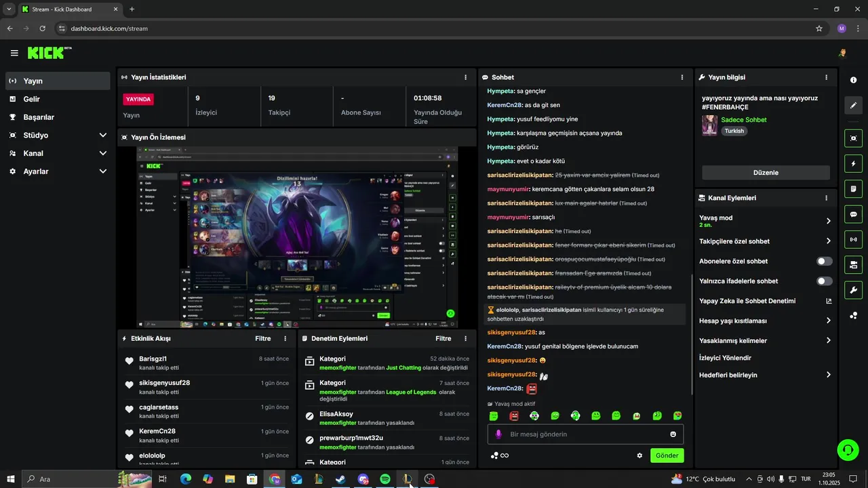The height and width of the screenshot is (488, 868).
Task: Open Windows Start menu
Action: (x=10, y=479)
